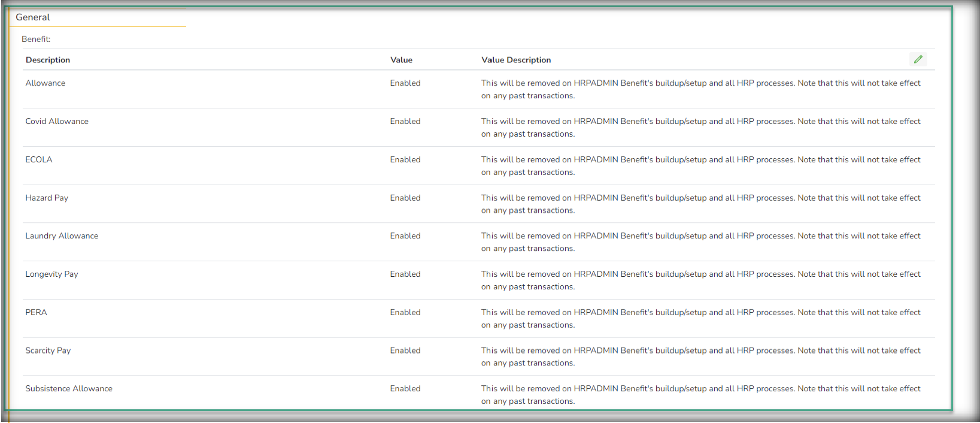This screenshot has width=980, height=423.
Task: Click the Enabled value for PERA
Action: pos(405,313)
